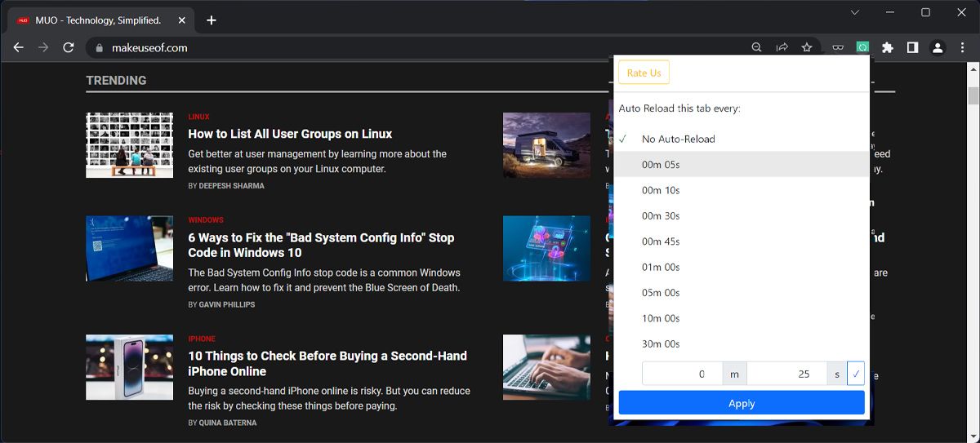Choose 01m 00s reload interval
The image size is (980, 443).
pyautogui.click(x=742, y=267)
